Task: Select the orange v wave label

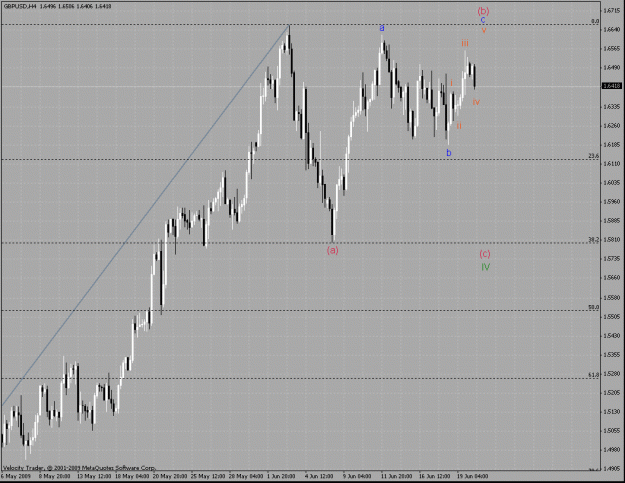Action: coord(483,29)
